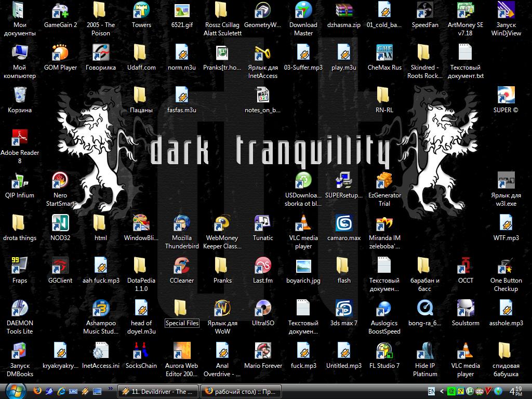Show hidden tray icons arrow
This screenshot has width=532, height=399.
442,392
